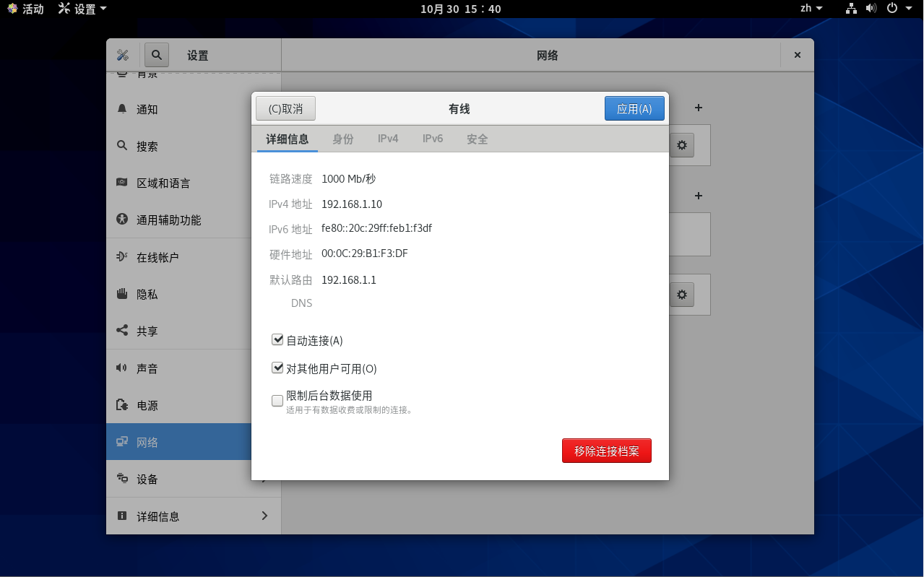Click the red 移除连接档案 button

pos(607,451)
